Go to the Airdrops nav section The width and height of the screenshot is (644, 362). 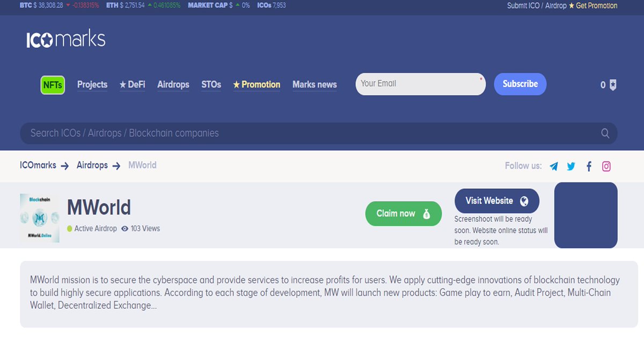click(173, 85)
